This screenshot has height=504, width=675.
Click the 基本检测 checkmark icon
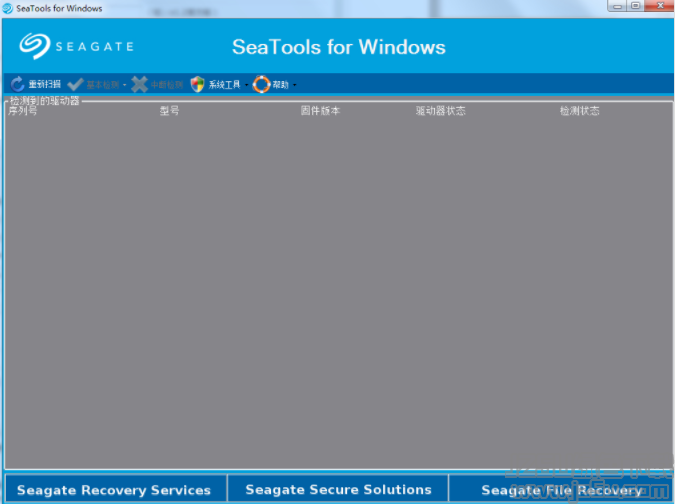coord(75,84)
